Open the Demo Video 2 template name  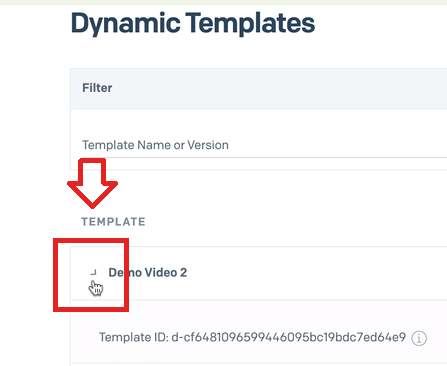point(148,273)
